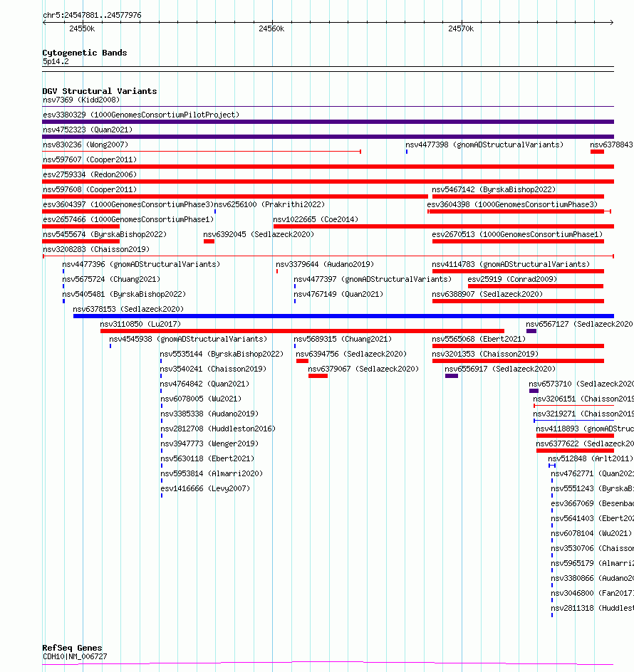This screenshot has height=672, width=634.
Task: Click the 24550k ruler position
Action: (x=82, y=28)
